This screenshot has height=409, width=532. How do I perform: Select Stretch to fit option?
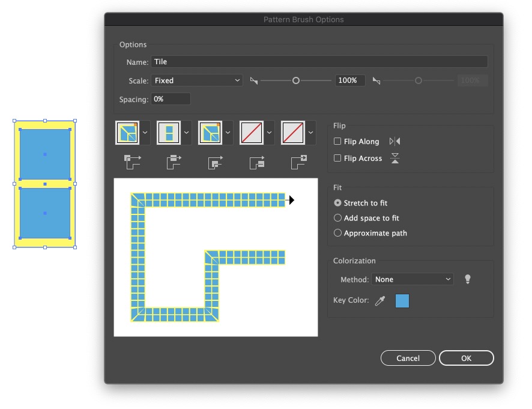coord(337,202)
